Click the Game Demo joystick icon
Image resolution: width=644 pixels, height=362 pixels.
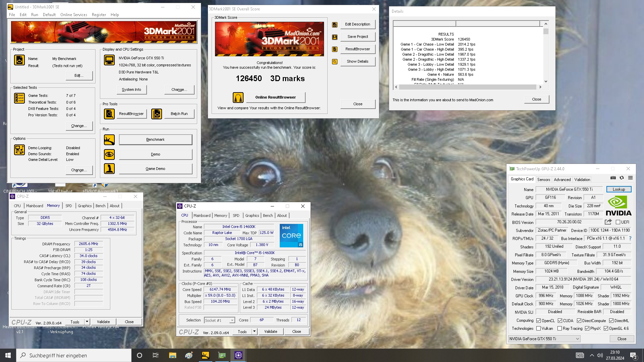pyautogui.click(x=109, y=169)
